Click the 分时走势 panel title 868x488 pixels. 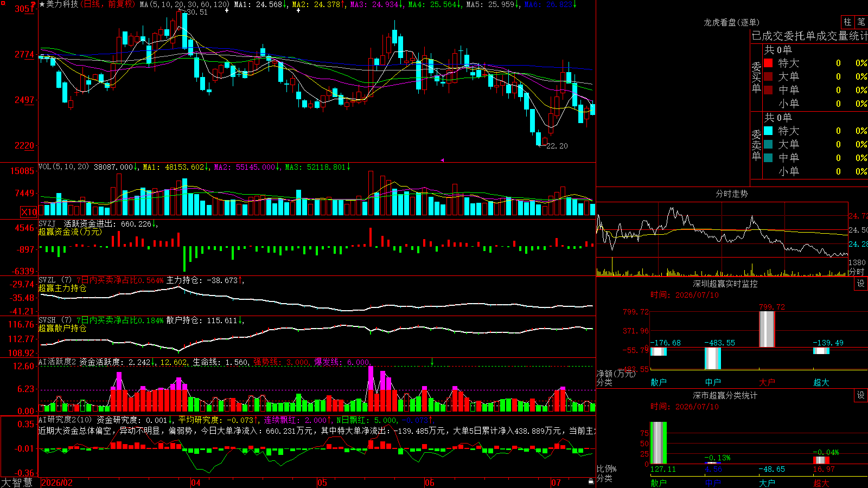732,194
